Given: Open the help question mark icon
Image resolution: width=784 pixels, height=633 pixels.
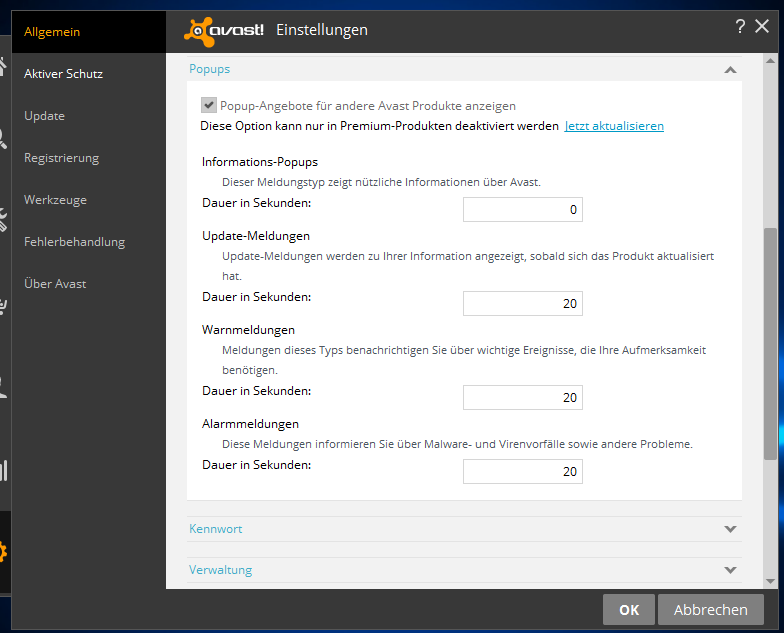Looking at the screenshot, I should click(x=740, y=26).
